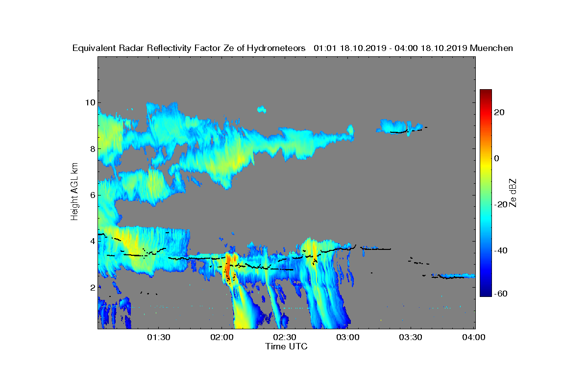Click the colorbar value 20
Viewport: 588px width, 392px height.
click(x=500, y=112)
